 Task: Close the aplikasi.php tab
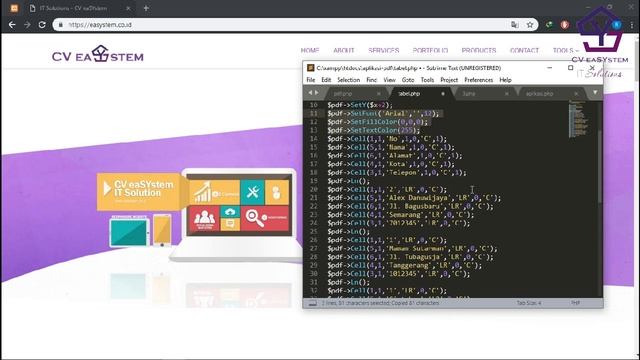pyautogui.click(x=576, y=94)
